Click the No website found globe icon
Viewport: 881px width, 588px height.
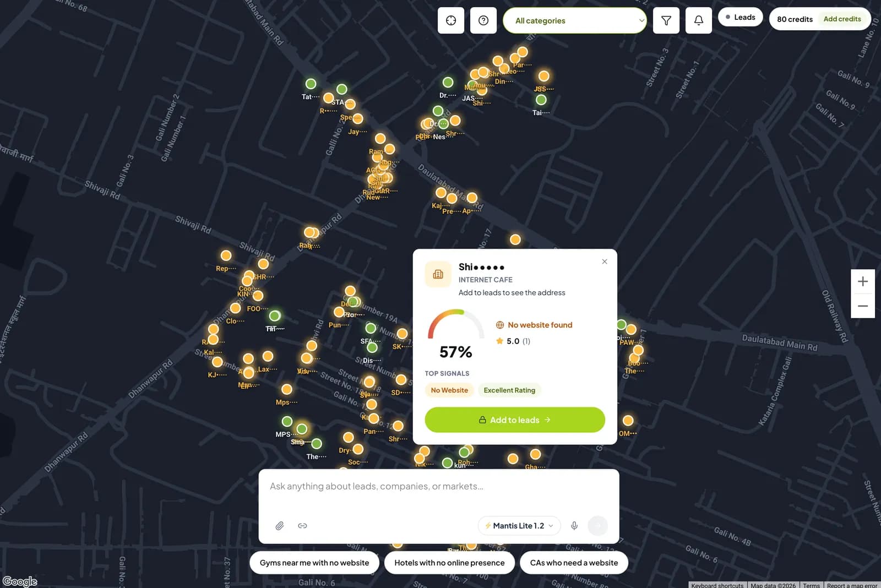[x=500, y=325]
